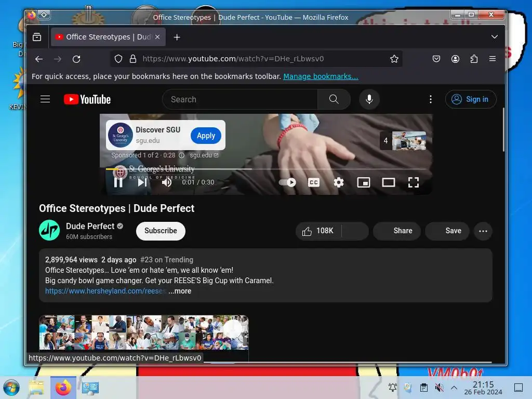Enter full screen mode
Screen dimensions: 532x399
413,182
